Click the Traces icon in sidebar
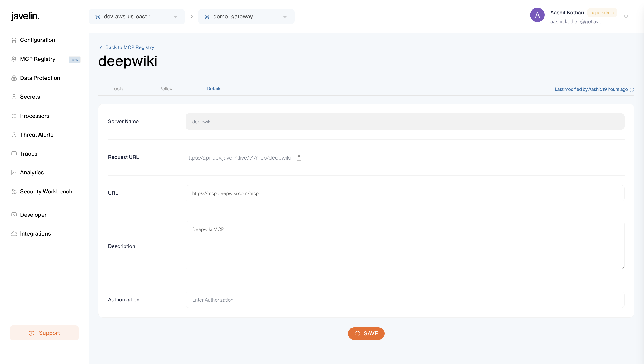The image size is (644, 364). point(14,154)
